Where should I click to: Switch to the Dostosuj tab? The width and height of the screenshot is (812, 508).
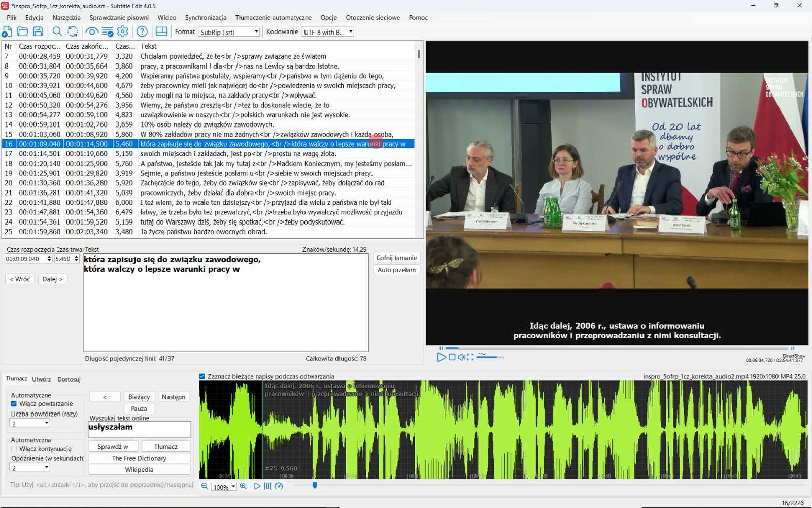(69, 379)
